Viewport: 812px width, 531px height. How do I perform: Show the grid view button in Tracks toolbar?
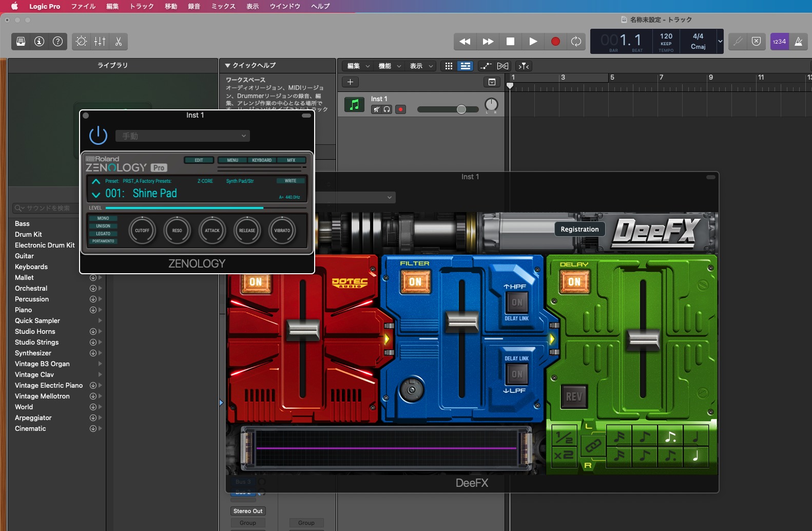[449, 66]
